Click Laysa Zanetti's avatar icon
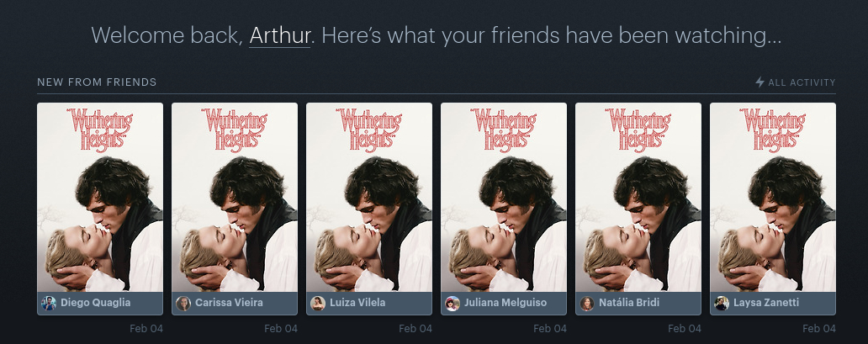Screen dimensions: 868x344 pos(722,303)
